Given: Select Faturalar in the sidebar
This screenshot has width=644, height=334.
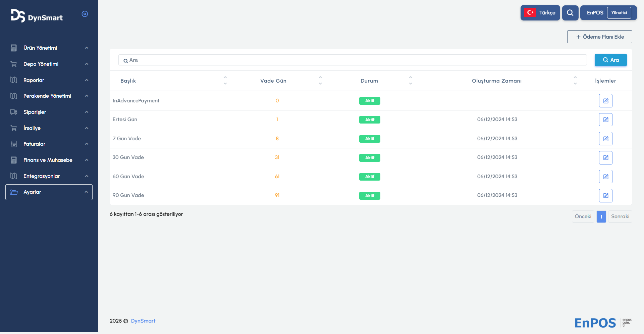Looking at the screenshot, I should [34, 144].
